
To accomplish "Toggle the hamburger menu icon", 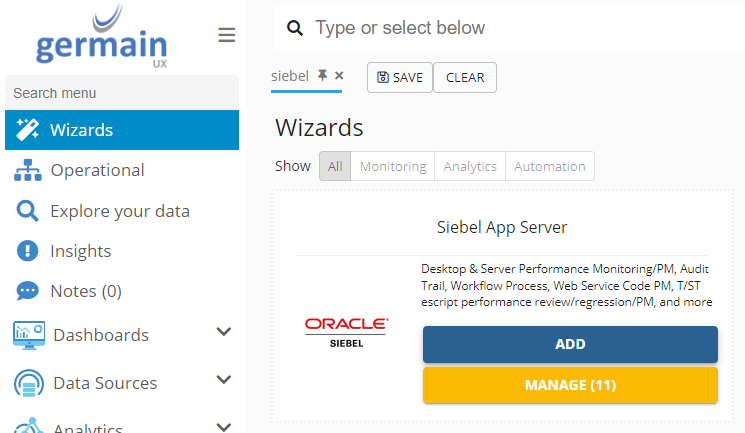I will point(227,35).
